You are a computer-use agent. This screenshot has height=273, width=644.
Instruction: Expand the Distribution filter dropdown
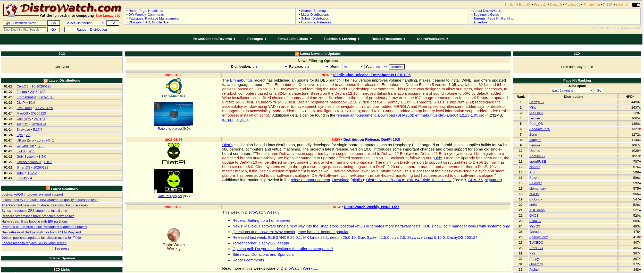(x=270, y=67)
